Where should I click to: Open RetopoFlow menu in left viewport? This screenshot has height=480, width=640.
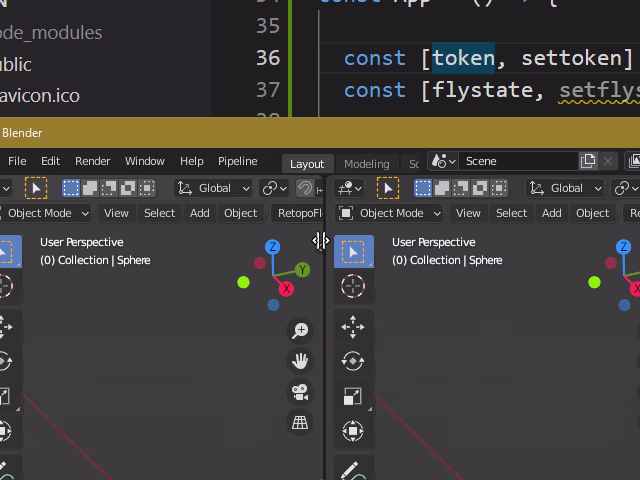tap(298, 213)
